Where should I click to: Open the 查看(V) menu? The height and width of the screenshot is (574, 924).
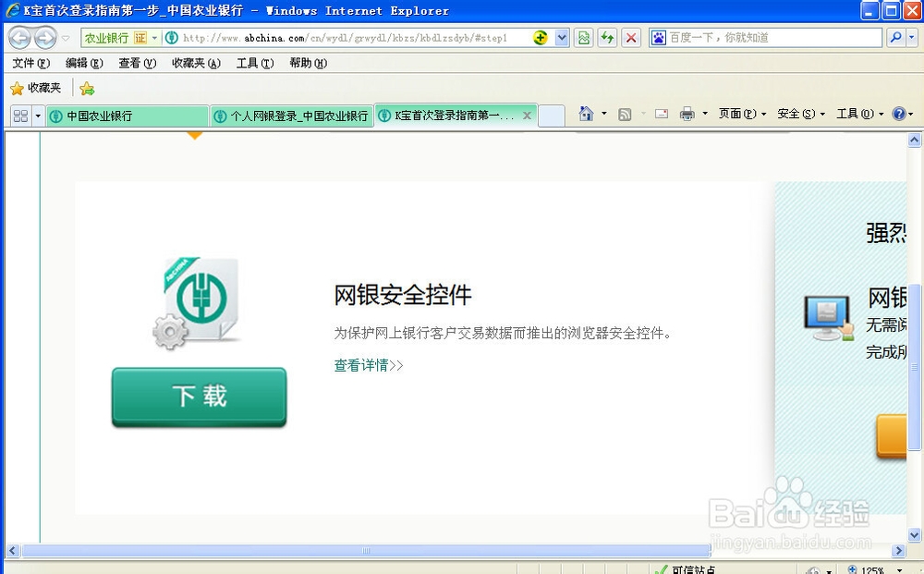137,63
